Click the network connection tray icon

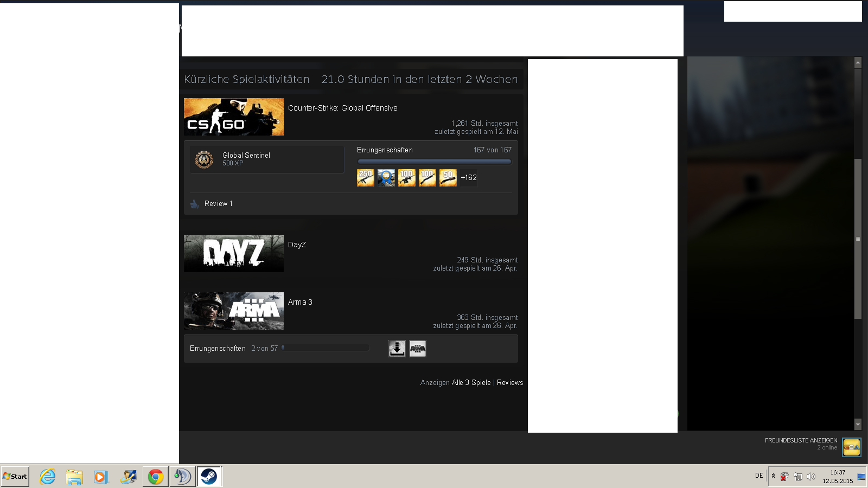click(798, 477)
